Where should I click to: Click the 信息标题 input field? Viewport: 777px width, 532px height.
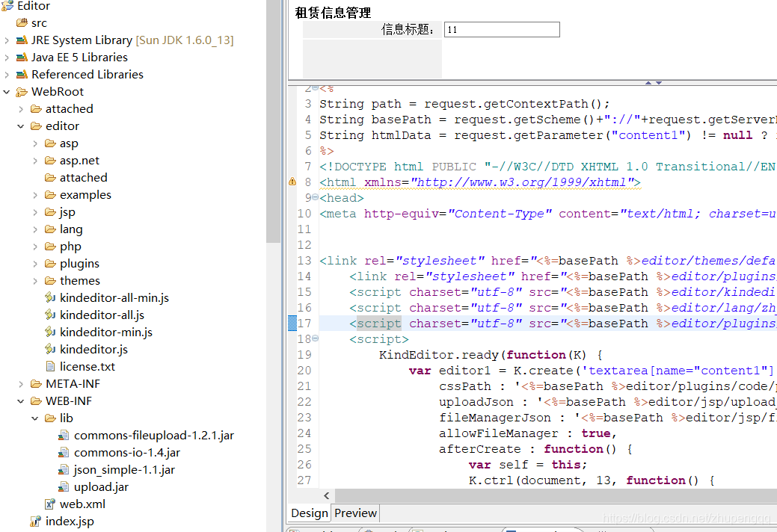[x=502, y=30]
